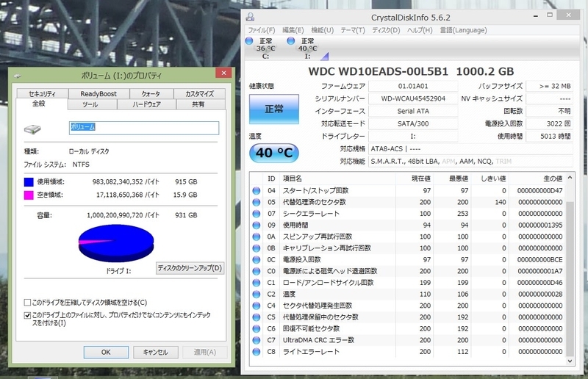
Task: Click the firmware value 01.01A01
Action: (x=413, y=86)
